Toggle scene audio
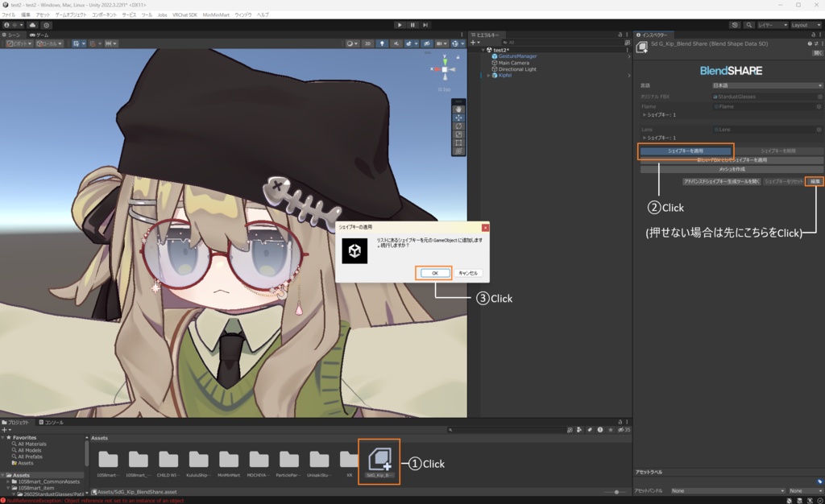 pyautogui.click(x=396, y=43)
